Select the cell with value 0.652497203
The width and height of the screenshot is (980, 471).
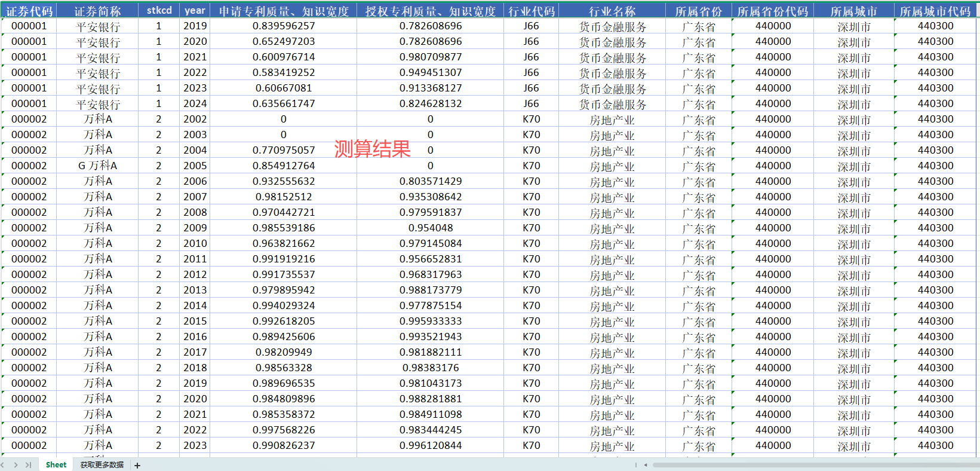[284, 41]
